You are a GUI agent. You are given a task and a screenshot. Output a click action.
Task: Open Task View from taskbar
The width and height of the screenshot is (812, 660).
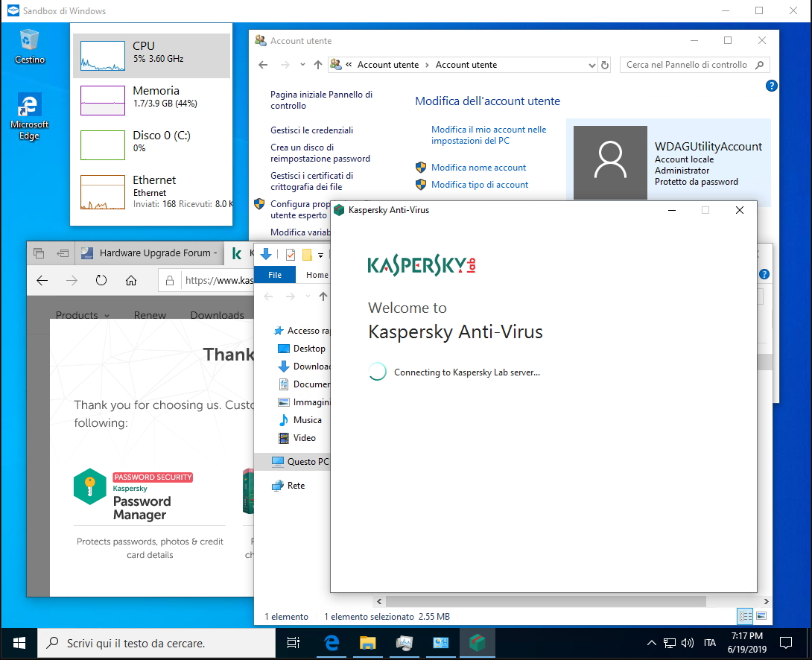click(293, 644)
